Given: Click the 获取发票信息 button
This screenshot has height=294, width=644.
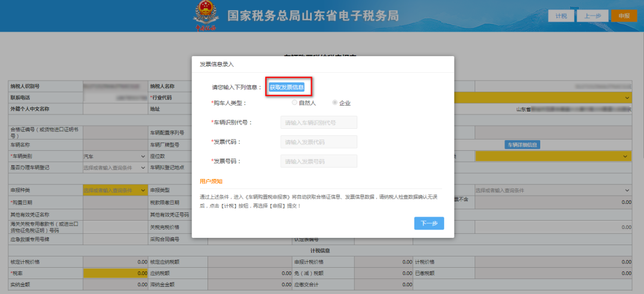Looking at the screenshot, I should [287, 87].
